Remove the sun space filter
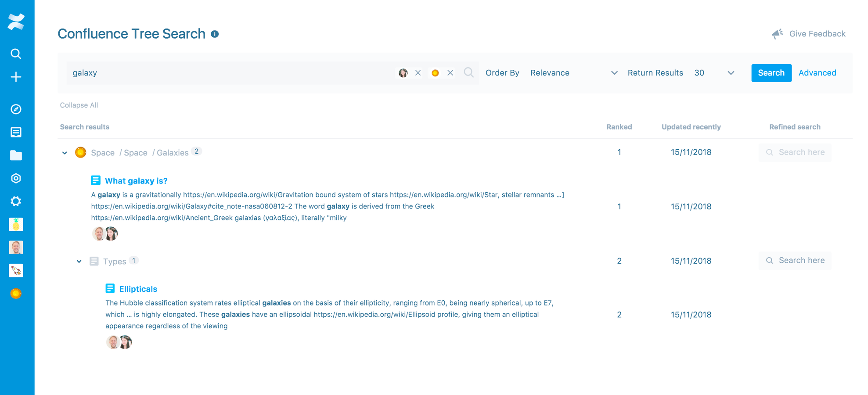Image resolution: width=868 pixels, height=395 pixels. tap(450, 73)
